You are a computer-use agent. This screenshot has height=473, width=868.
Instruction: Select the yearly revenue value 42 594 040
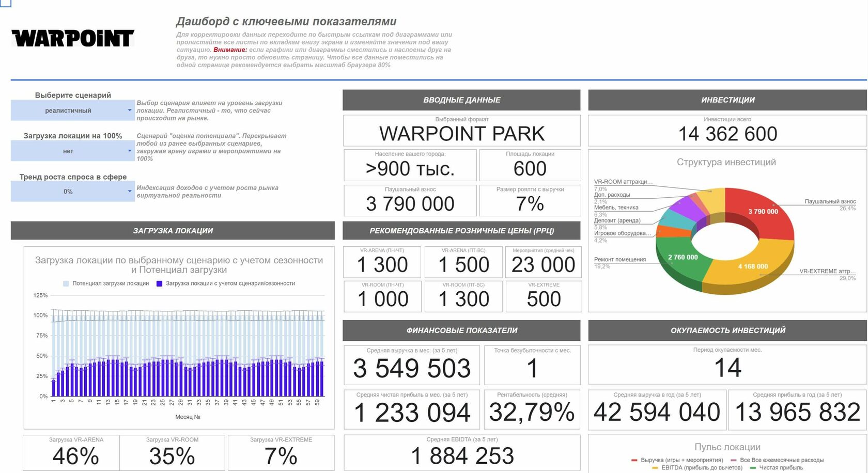(x=657, y=413)
